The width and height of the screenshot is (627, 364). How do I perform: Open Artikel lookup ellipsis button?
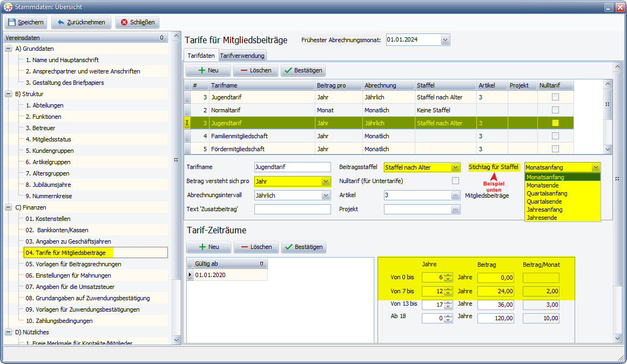click(x=455, y=196)
